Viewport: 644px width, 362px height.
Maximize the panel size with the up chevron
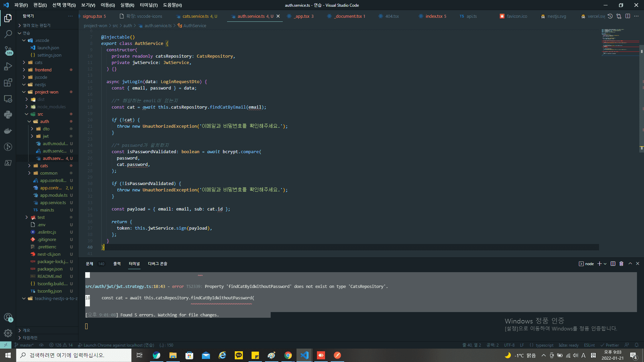point(630,264)
